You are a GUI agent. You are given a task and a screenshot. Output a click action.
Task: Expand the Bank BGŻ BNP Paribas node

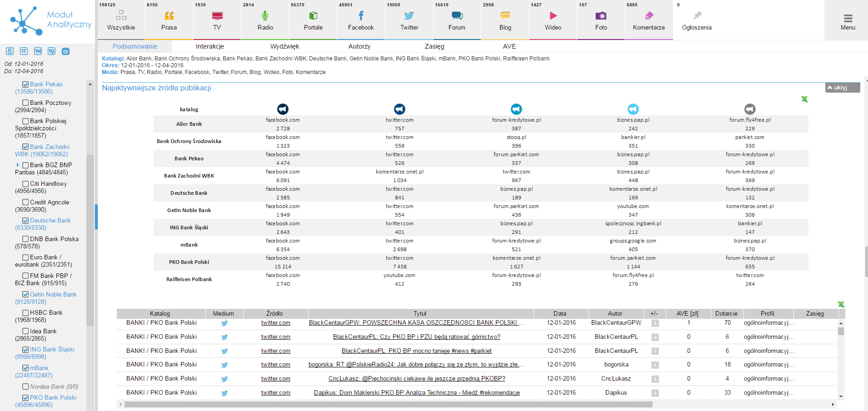[x=18, y=165]
